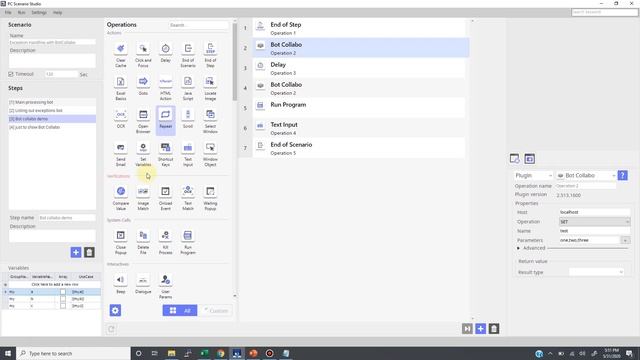Show All operations tab

click(x=180, y=311)
